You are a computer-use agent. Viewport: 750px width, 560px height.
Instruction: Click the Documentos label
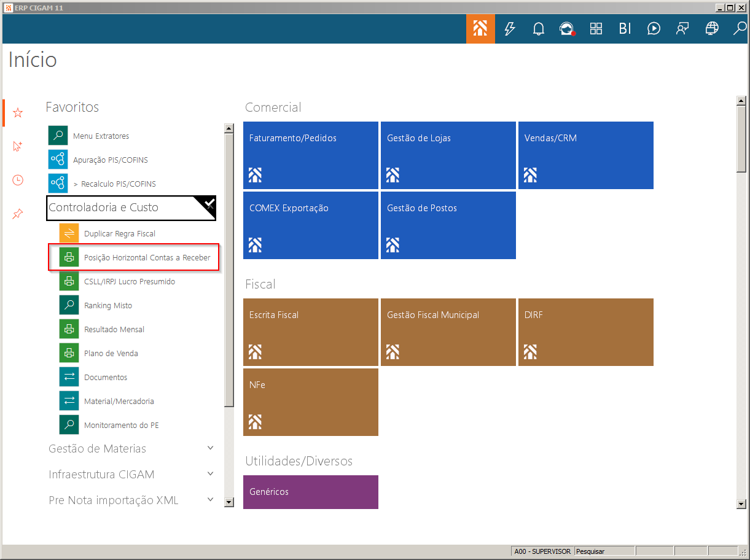[x=106, y=378]
